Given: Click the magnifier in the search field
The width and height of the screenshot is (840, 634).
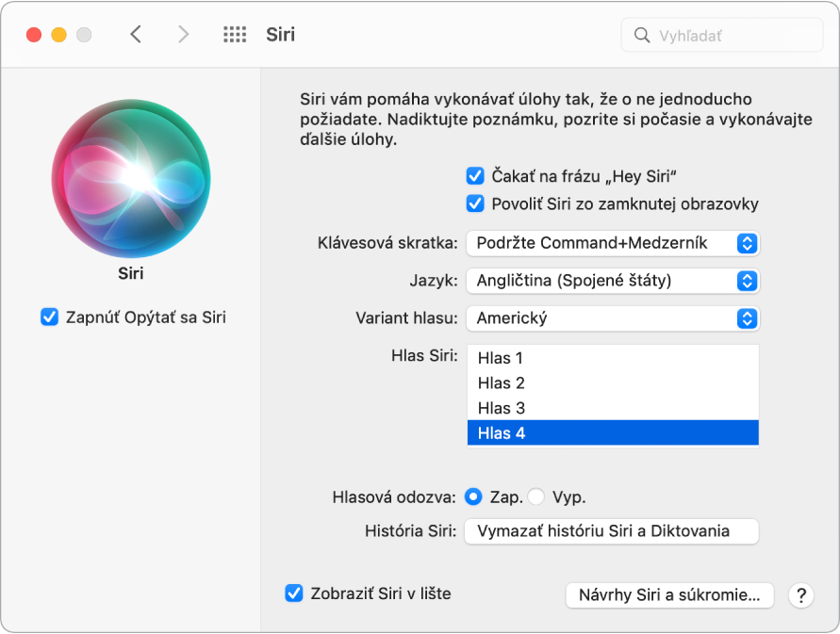Looking at the screenshot, I should [642, 35].
